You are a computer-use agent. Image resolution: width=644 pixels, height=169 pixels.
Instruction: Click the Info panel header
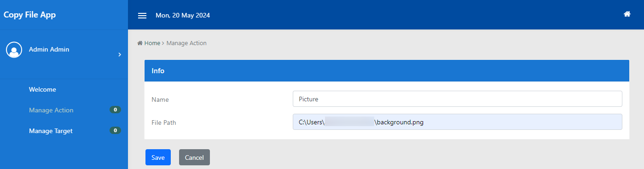coord(387,71)
